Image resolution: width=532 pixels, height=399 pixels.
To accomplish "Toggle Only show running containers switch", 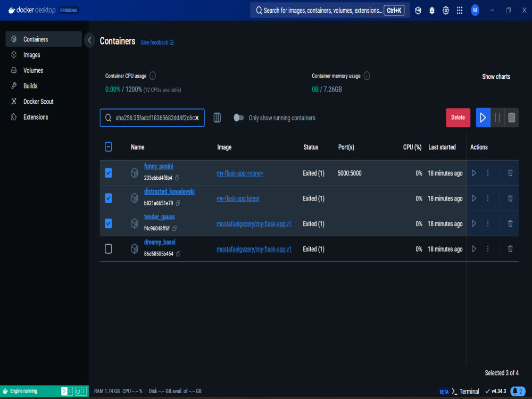I will 238,118.
